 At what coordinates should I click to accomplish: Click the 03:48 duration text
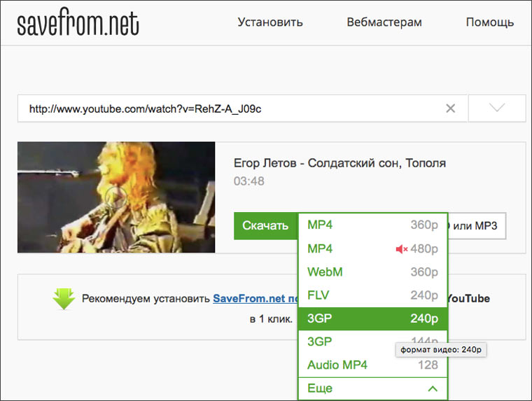coord(248,181)
